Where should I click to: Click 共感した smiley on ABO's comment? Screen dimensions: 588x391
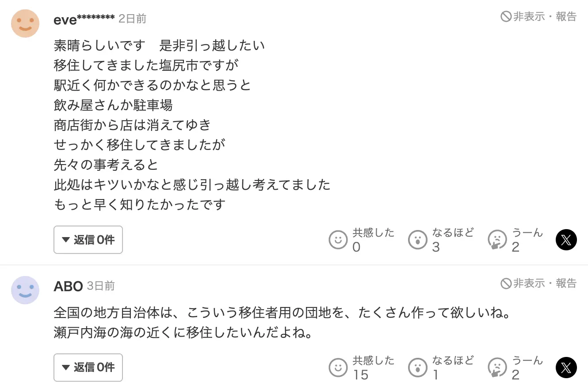pos(338,368)
